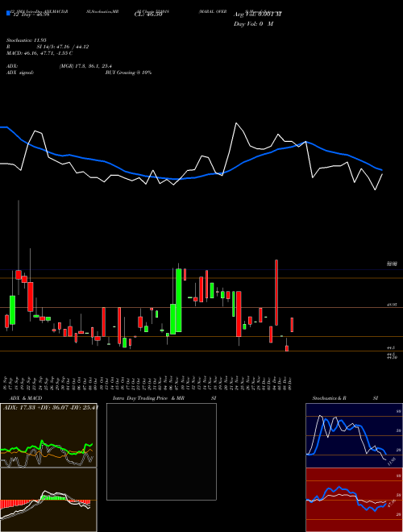
Task: Open the ADX indicator mini chart
Action: pyautogui.click(x=48, y=435)
